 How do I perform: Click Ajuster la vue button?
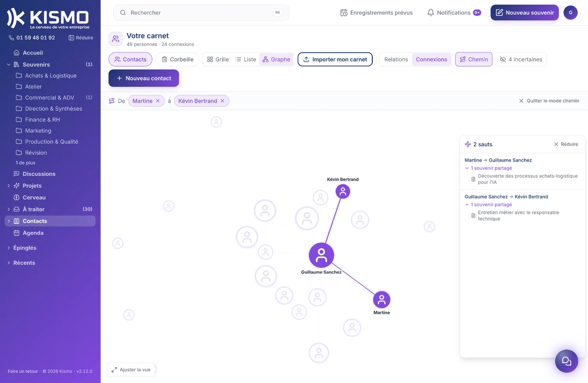click(131, 370)
